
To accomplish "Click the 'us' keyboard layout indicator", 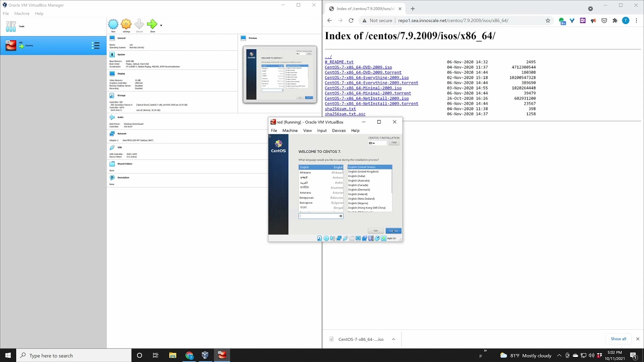I will tap(377, 143).
